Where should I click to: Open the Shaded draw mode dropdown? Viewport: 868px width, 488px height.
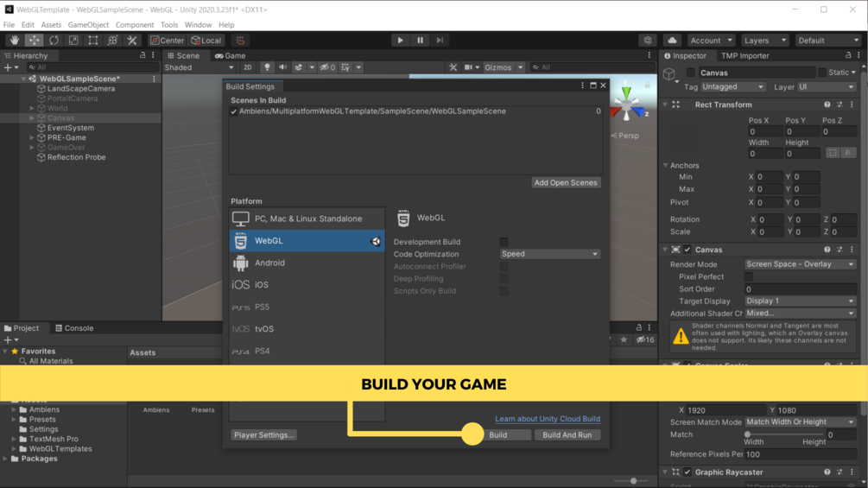[x=200, y=67]
